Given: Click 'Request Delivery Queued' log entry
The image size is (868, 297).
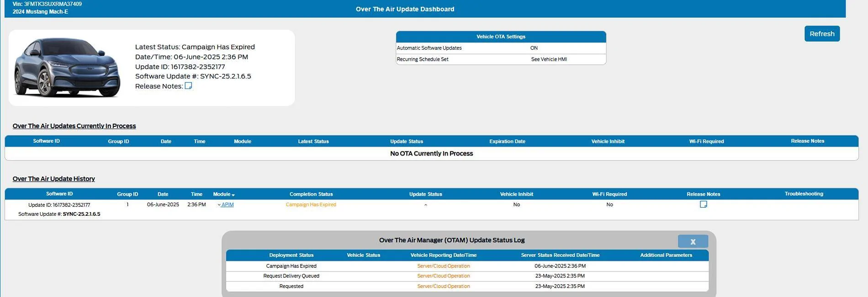Looking at the screenshot, I should coord(291,276).
